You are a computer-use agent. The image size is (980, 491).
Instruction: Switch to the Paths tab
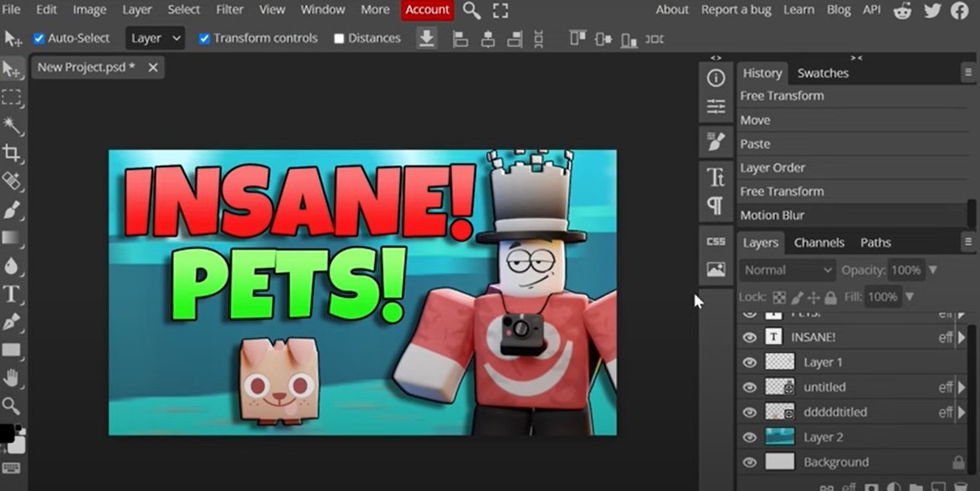pyautogui.click(x=875, y=243)
